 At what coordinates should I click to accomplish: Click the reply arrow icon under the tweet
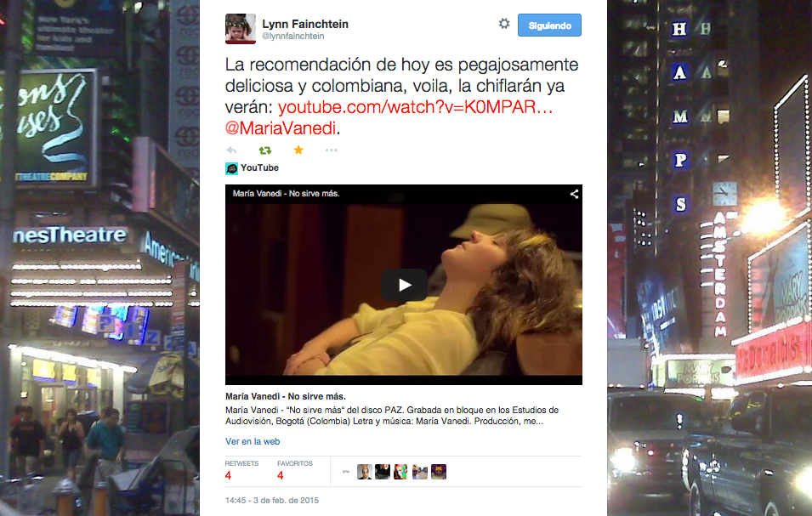pos(231,150)
